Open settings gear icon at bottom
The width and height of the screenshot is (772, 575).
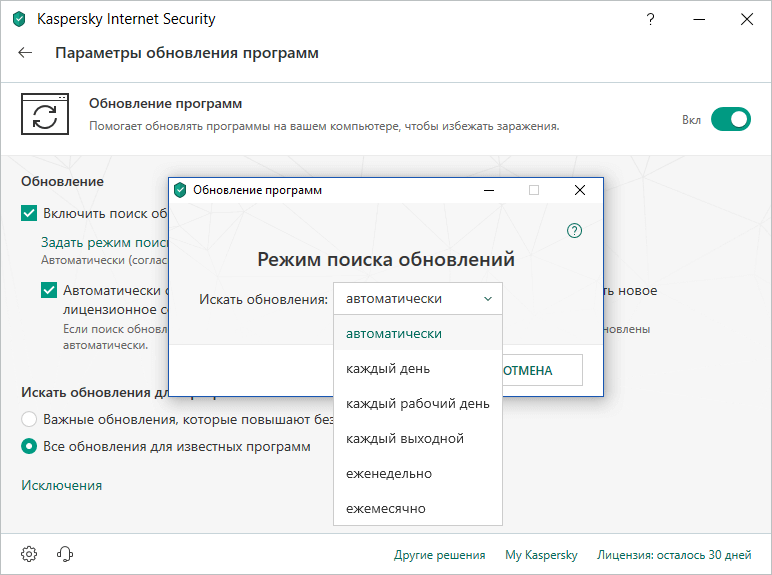pos(29,554)
